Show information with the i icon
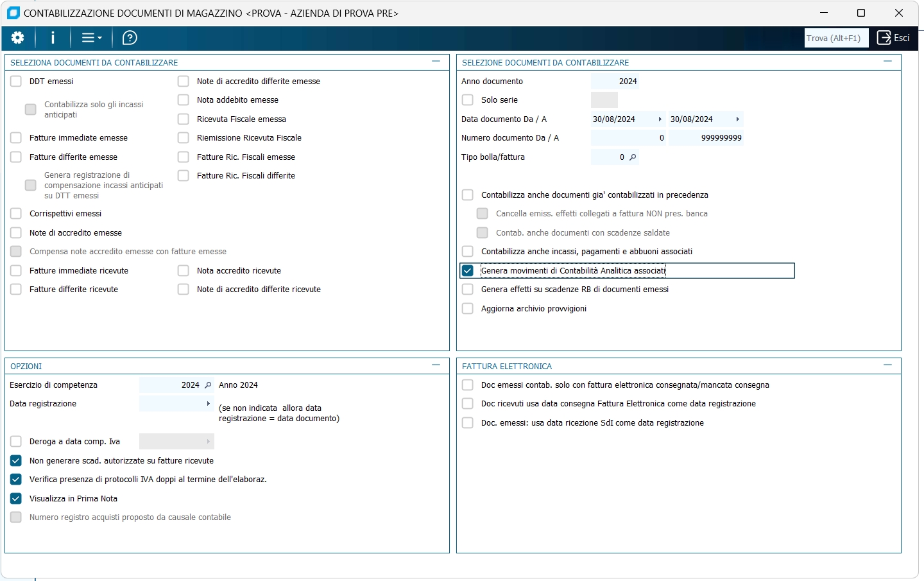 click(53, 38)
